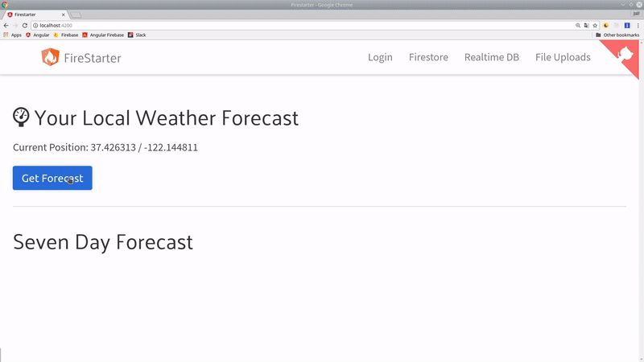
Task: Click the site information icon
Action: coord(35,26)
